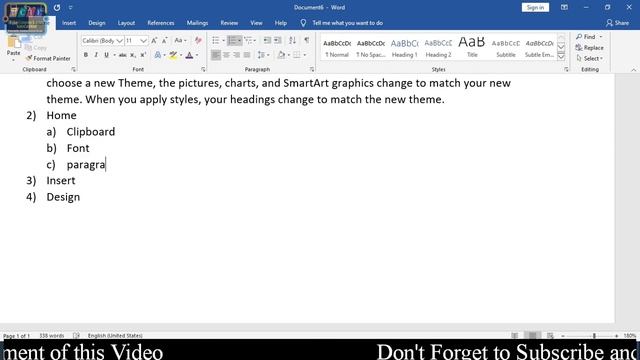
Task: Open spelling and proofing status icon
Action: (x=76, y=336)
